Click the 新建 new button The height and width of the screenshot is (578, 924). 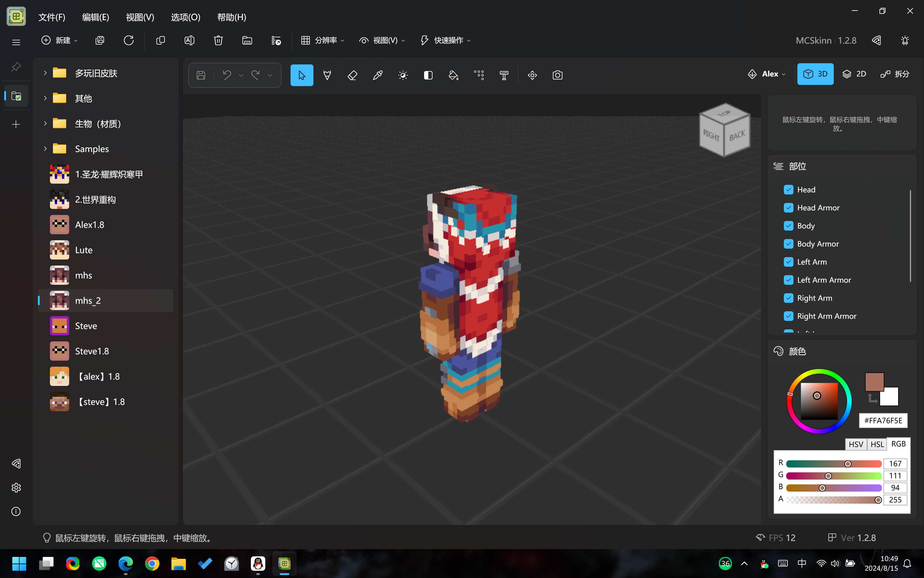pos(60,41)
